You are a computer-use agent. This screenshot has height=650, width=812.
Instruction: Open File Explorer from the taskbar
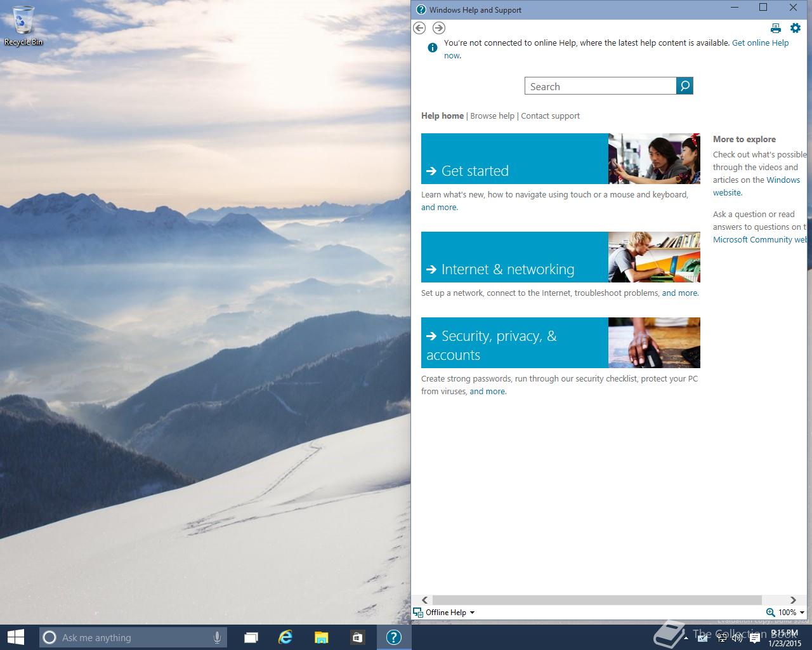tap(322, 637)
